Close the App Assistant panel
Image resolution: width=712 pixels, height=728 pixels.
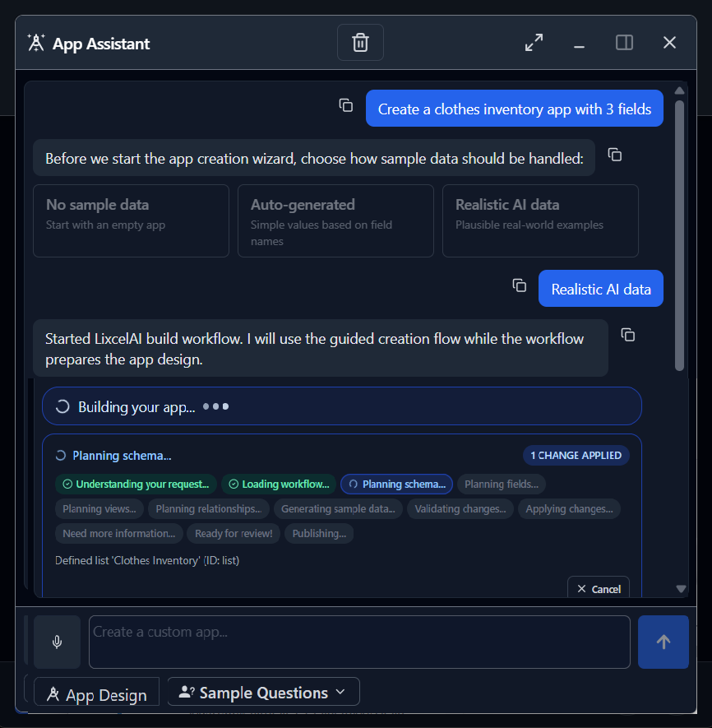(669, 43)
